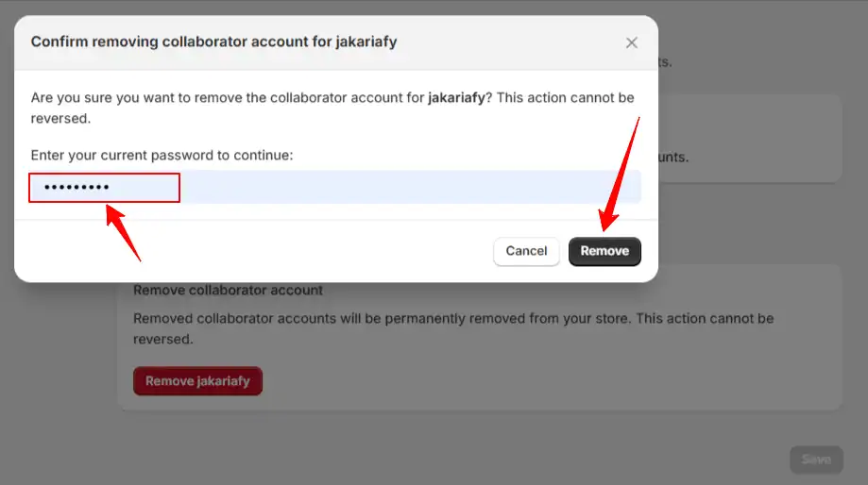Click the empty right side of password field
Screen dimensions: 868x485
point(410,187)
